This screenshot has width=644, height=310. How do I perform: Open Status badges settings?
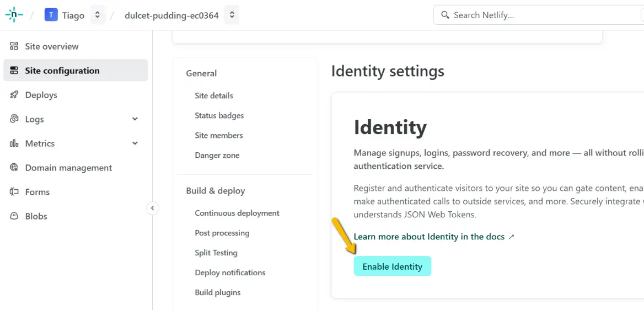click(219, 115)
